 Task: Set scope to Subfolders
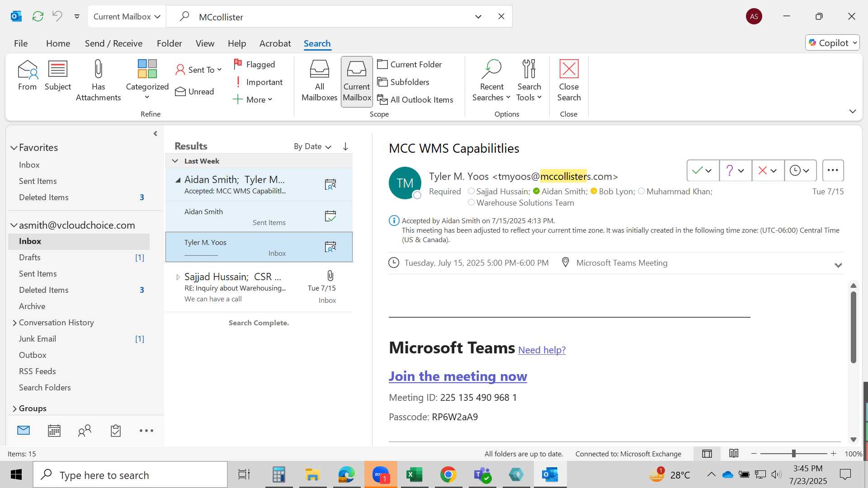[x=403, y=82]
